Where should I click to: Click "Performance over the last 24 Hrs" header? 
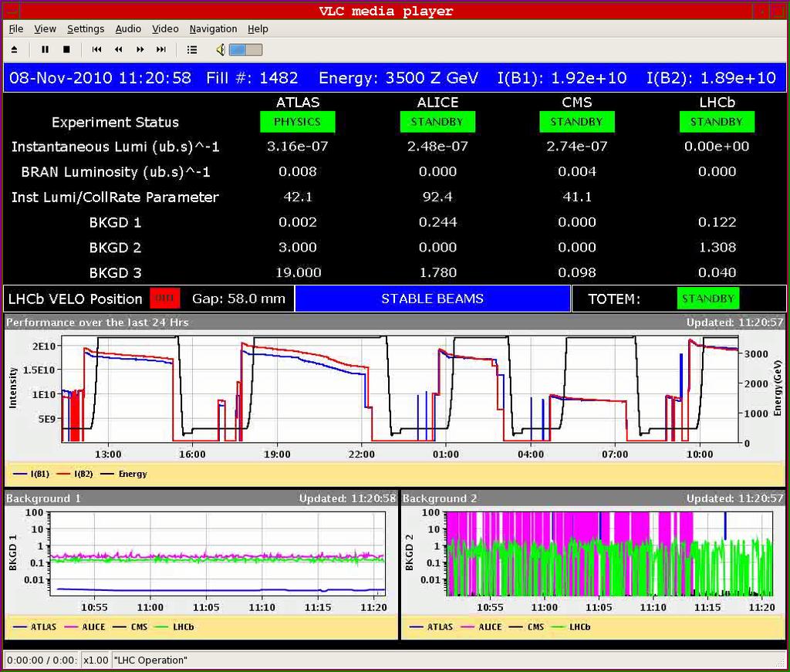pos(97,322)
